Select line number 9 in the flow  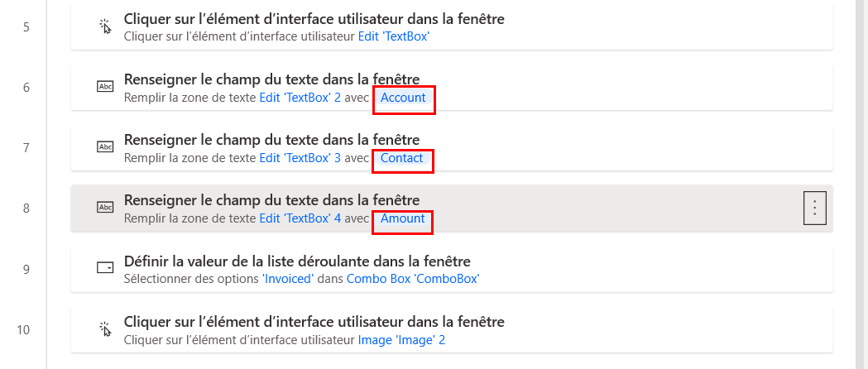[26, 269]
